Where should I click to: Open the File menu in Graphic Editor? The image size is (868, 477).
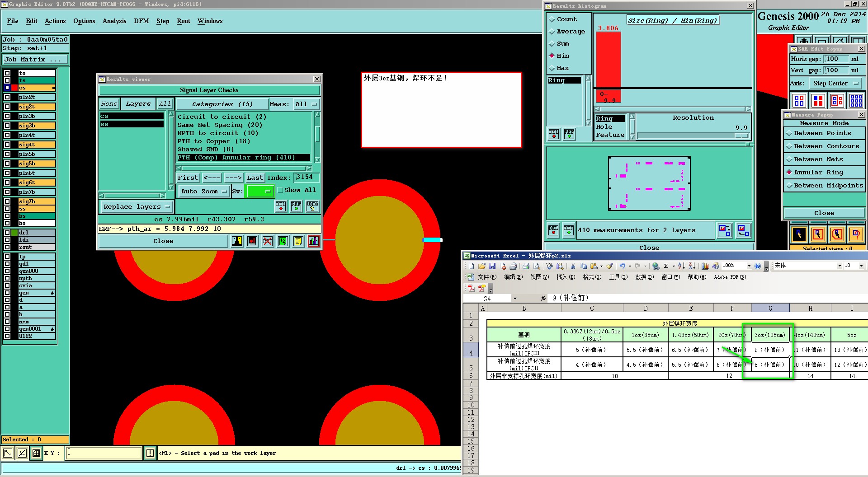13,21
